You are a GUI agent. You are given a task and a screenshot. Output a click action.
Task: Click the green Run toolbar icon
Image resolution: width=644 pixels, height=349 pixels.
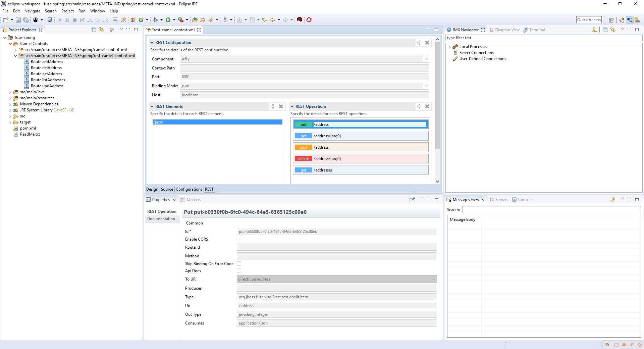168,19
